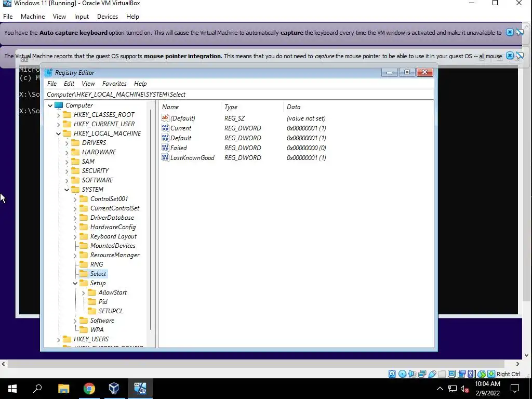The height and width of the screenshot is (399, 532).
Task: Click the recording status icon
Action: pos(461,374)
